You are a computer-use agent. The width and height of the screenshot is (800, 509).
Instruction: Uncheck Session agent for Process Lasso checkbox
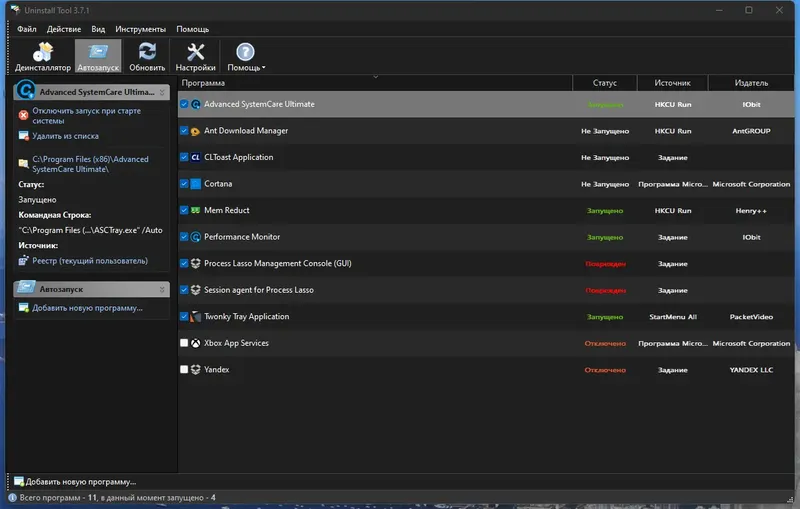184,290
